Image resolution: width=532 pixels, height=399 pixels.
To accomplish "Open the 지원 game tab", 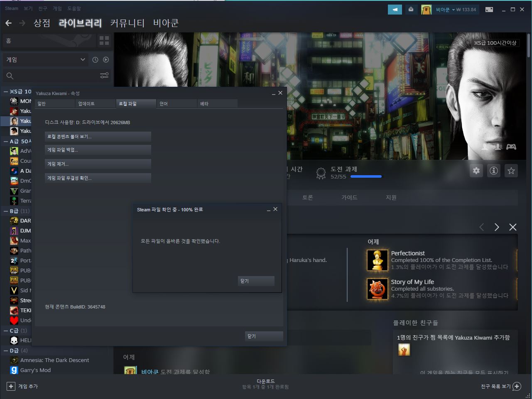I will tap(391, 198).
